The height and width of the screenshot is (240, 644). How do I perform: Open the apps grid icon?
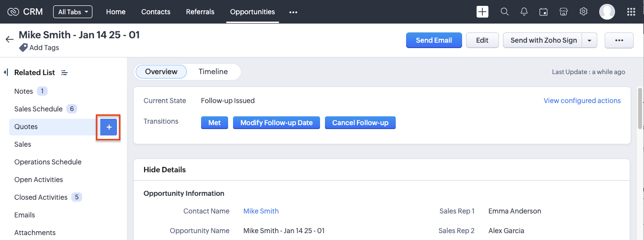[632, 12]
